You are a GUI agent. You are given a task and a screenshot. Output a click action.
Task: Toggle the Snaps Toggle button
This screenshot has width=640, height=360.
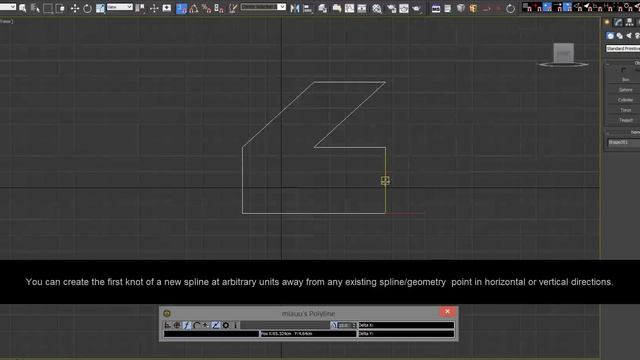coord(182,8)
